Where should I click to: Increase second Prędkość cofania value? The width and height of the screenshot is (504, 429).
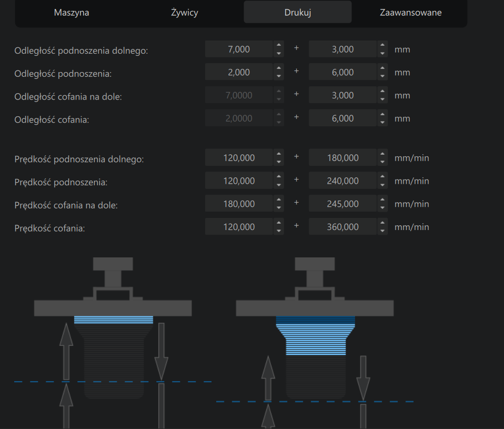click(x=382, y=223)
